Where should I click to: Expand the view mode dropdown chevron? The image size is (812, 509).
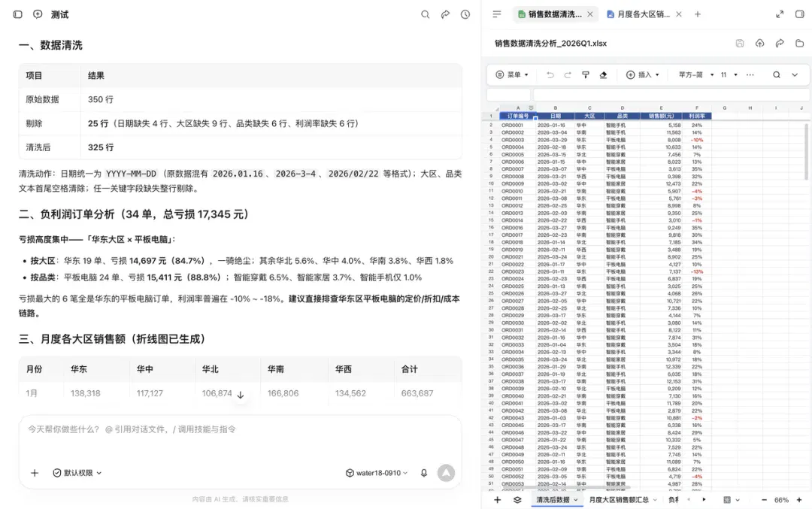point(738,500)
